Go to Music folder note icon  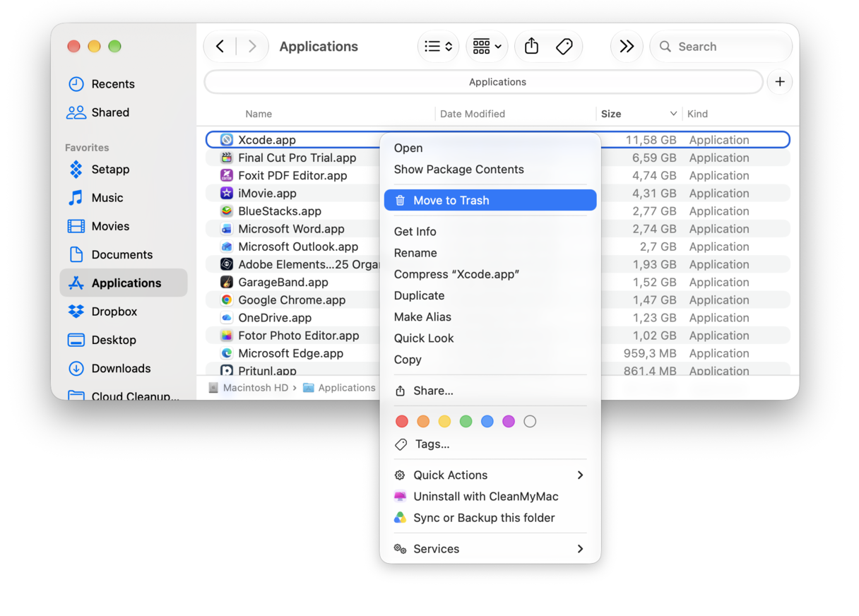76,198
